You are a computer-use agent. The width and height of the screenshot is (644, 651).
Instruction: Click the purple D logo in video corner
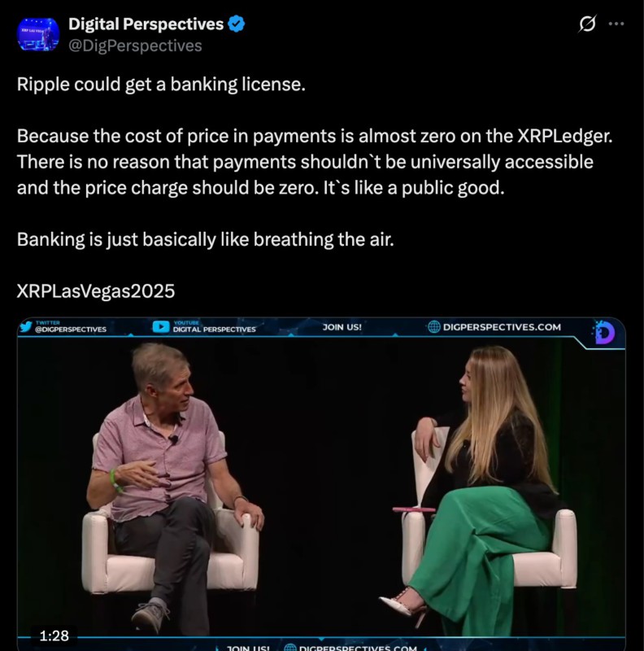pos(603,333)
